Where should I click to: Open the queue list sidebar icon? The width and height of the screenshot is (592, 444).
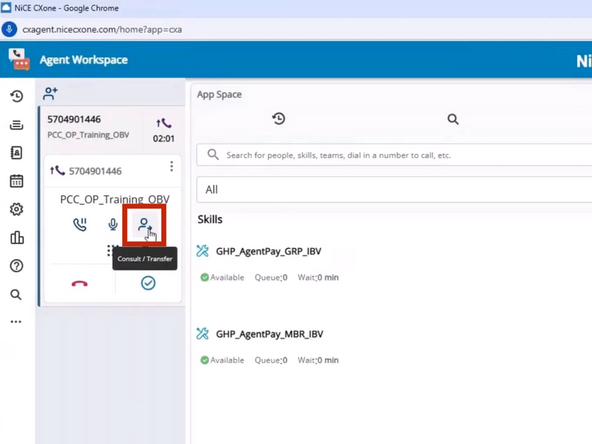coord(16,125)
